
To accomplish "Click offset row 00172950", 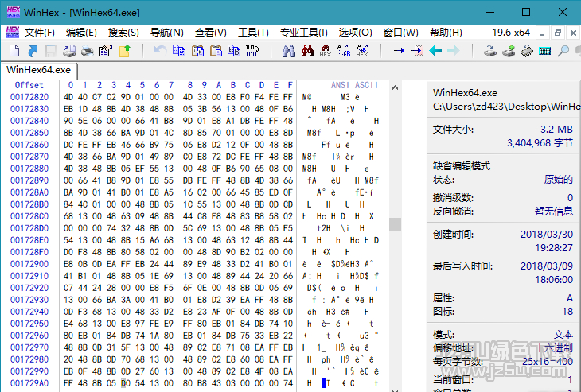I will pyautogui.click(x=29, y=324).
